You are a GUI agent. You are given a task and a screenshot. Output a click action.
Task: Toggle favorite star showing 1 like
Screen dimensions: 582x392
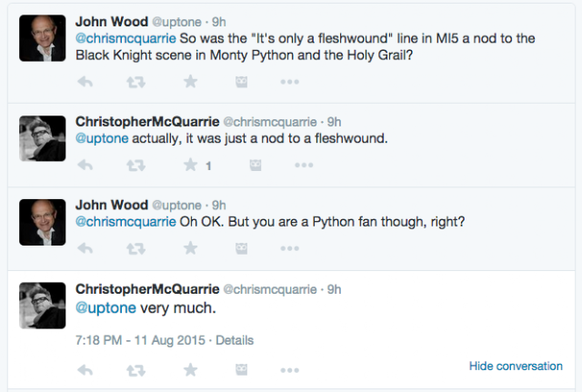(x=190, y=165)
